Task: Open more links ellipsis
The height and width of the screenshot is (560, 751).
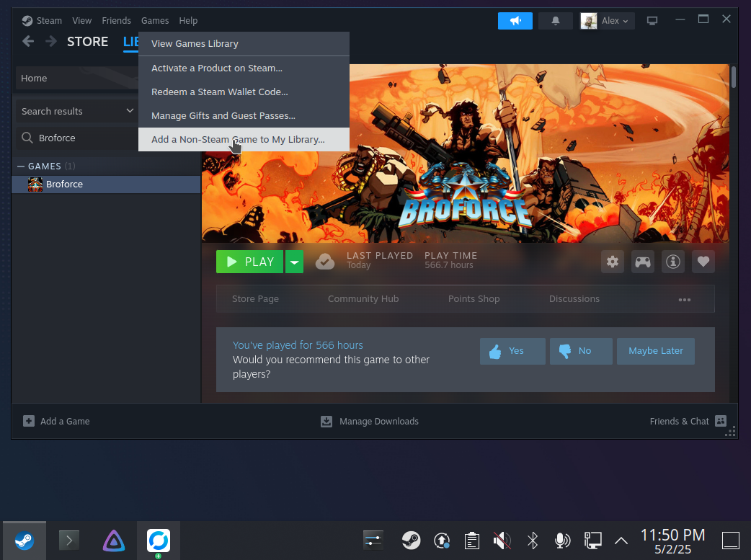Action: point(685,299)
